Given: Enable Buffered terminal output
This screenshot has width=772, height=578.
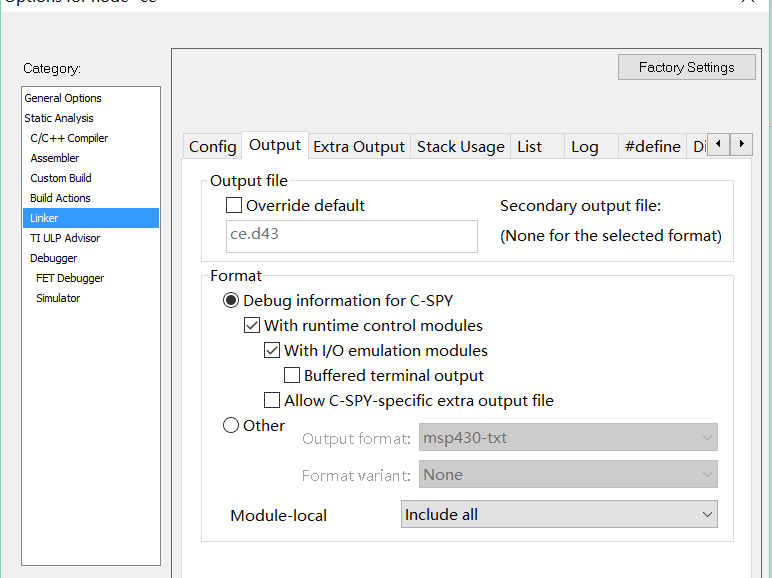Looking at the screenshot, I should click(292, 376).
